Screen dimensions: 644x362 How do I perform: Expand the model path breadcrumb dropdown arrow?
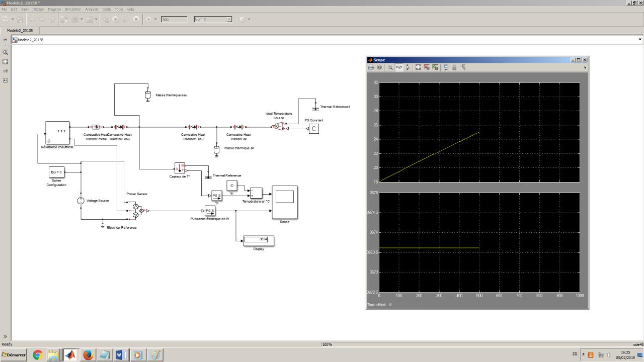(640, 40)
